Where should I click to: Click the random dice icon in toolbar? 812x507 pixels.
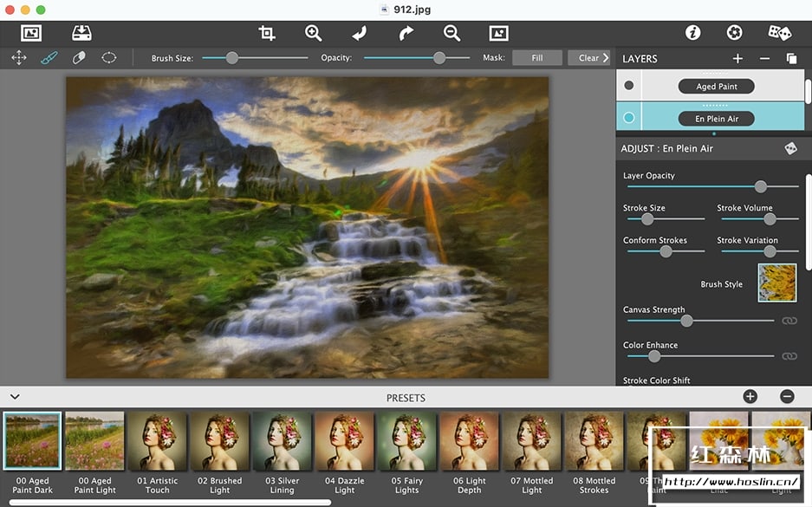coord(779,33)
